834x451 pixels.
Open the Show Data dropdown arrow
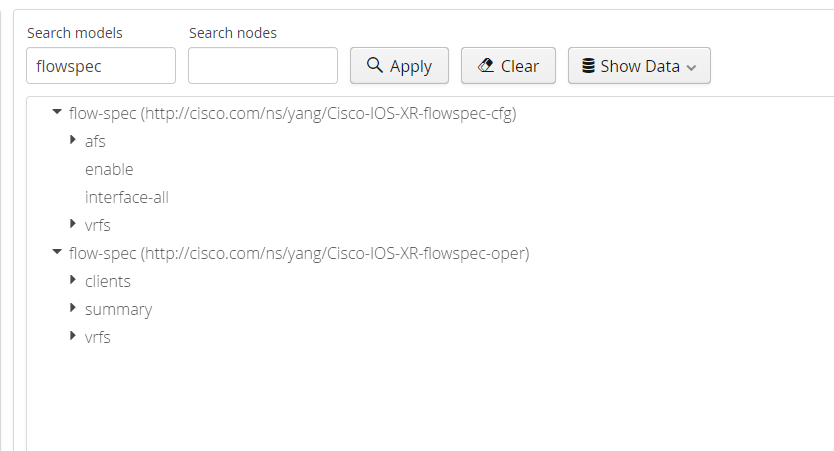[x=690, y=67]
